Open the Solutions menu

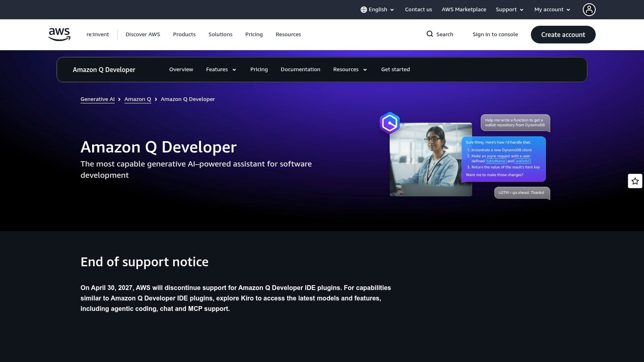tap(221, 35)
